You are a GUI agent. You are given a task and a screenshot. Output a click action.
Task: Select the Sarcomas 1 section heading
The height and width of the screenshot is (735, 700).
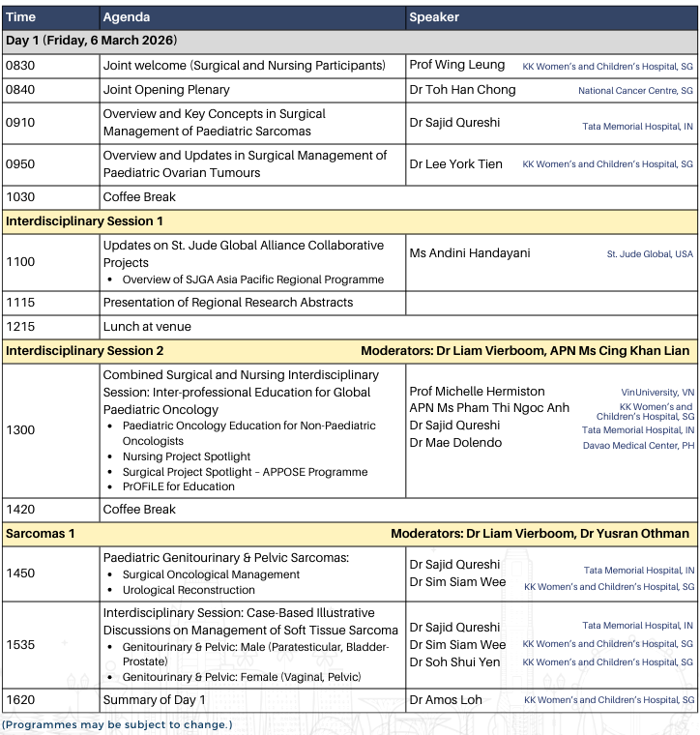[x=40, y=533]
